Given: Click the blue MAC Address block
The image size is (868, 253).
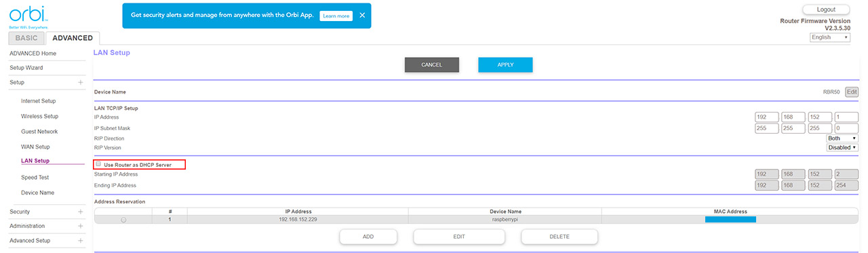Looking at the screenshot, I should 730,220.
